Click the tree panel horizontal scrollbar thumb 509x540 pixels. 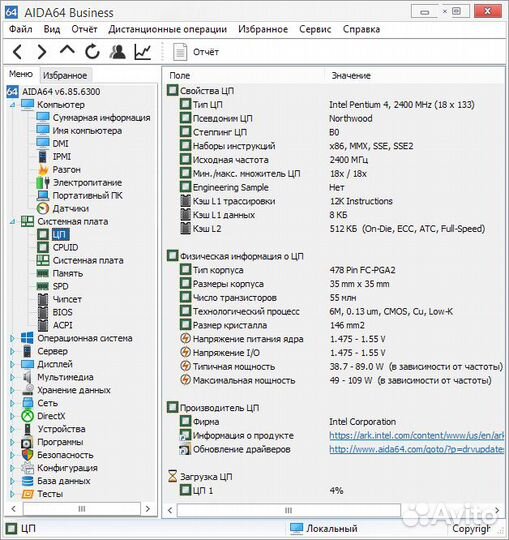pos(82,509)
